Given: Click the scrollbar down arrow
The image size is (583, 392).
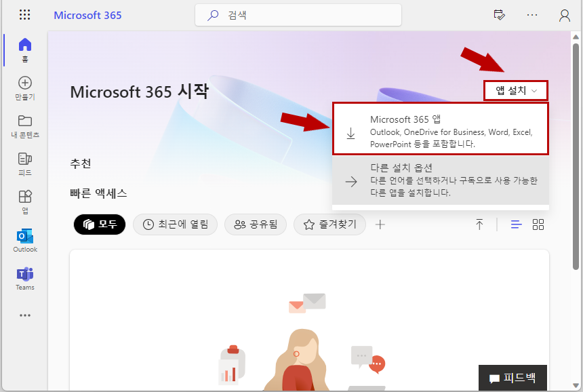Looking at the screenshot, I should click(x=576, y=385).
